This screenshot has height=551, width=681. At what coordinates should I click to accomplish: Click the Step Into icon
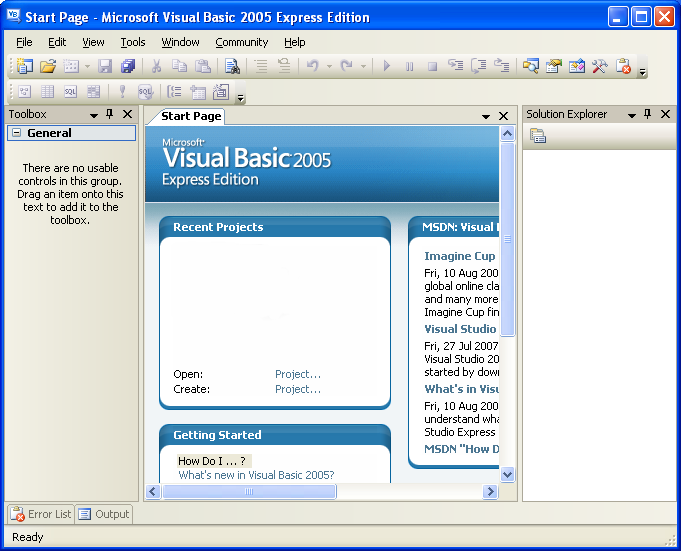tap(456, 66)
